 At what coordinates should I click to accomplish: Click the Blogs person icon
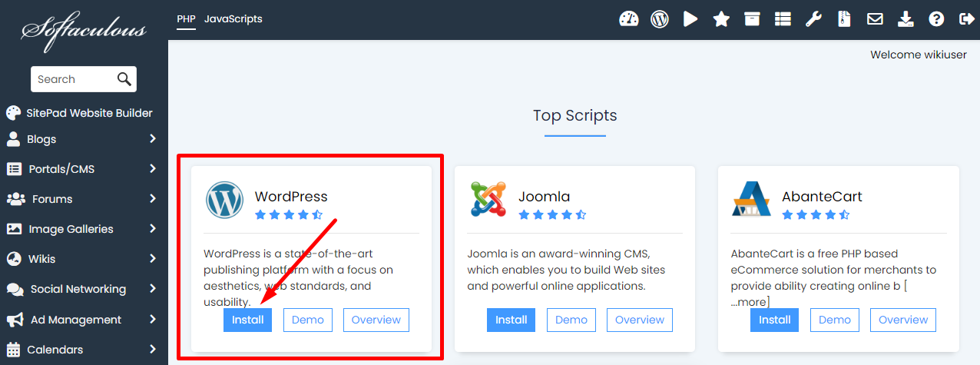(13, 139)
